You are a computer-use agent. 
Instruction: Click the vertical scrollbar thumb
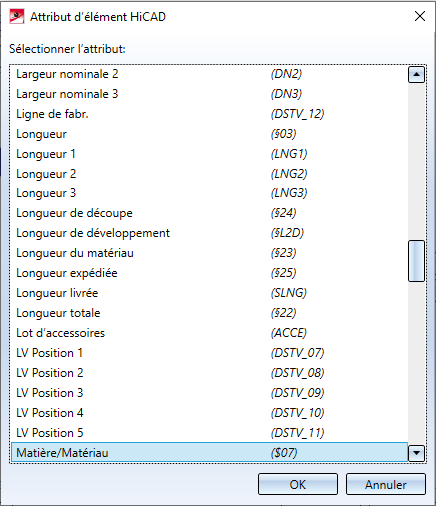click(x=416, y=261)
